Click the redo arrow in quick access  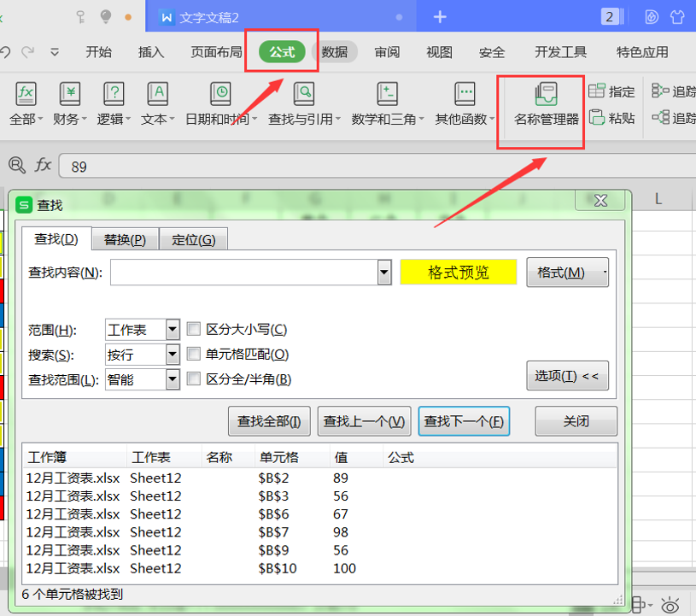[27, 52]
